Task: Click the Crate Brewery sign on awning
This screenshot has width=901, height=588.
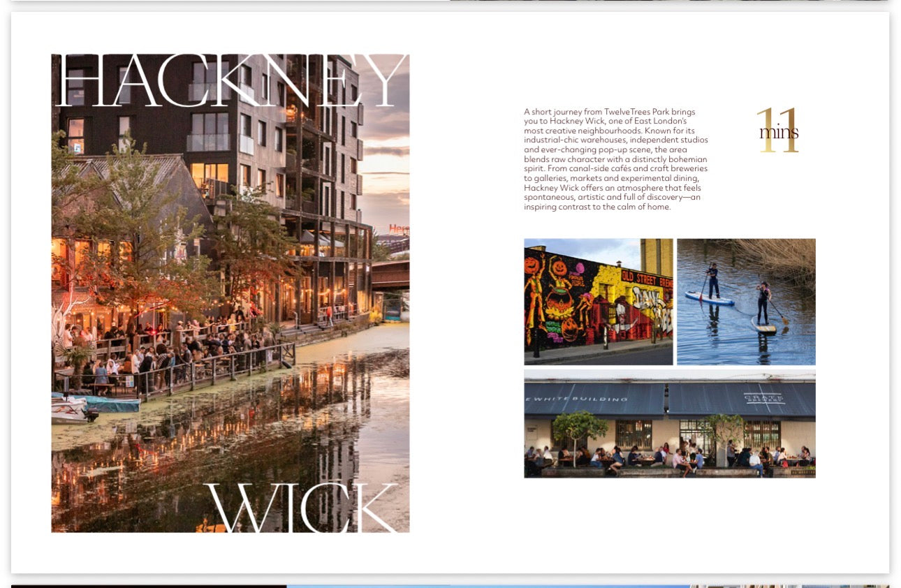Action: click(x=764, y=398)
